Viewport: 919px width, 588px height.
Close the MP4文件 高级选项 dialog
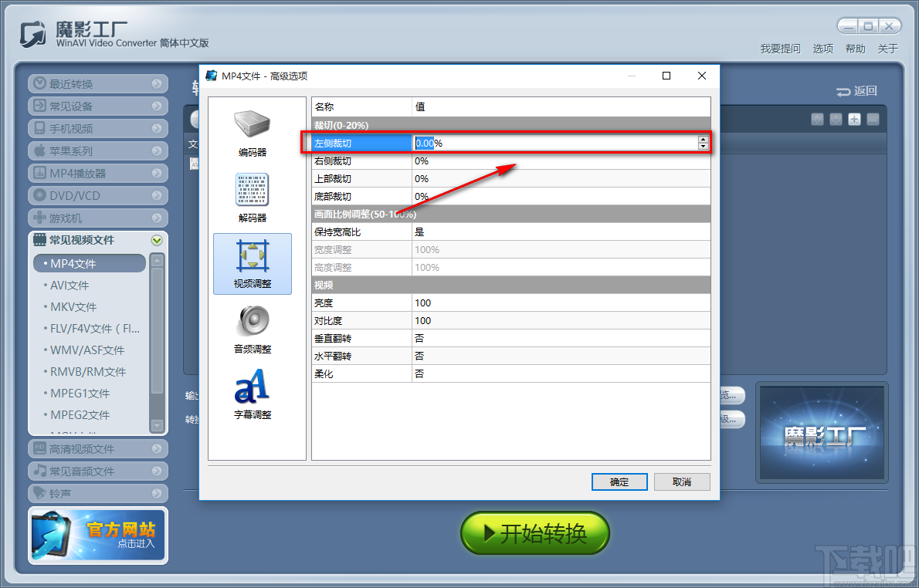click(702, 76)
